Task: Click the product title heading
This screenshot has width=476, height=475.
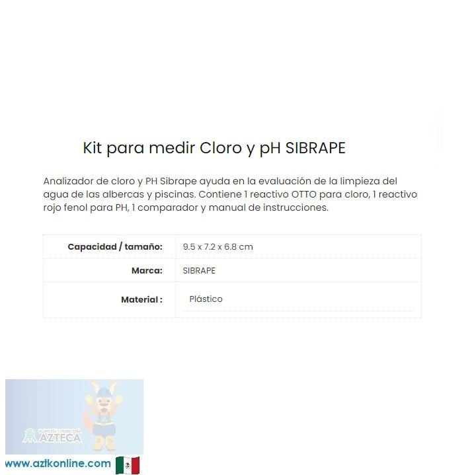Action: [214, 147]
